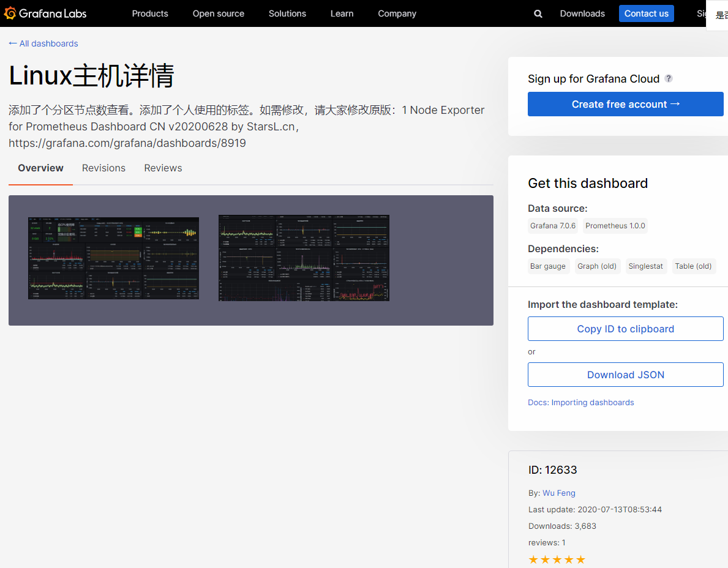Open the Learn menu
This screenshot has height=568, width=728.
click(x=342, y=13)
